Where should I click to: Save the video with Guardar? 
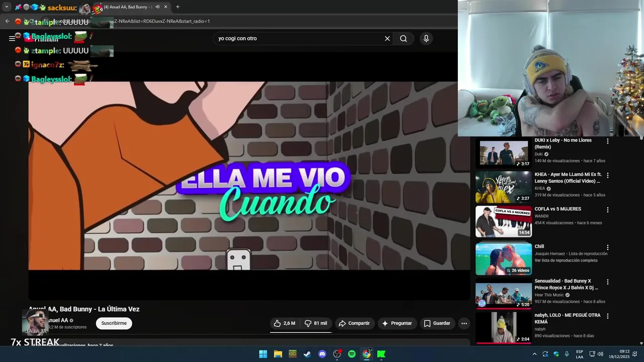[x=437, y=323]
